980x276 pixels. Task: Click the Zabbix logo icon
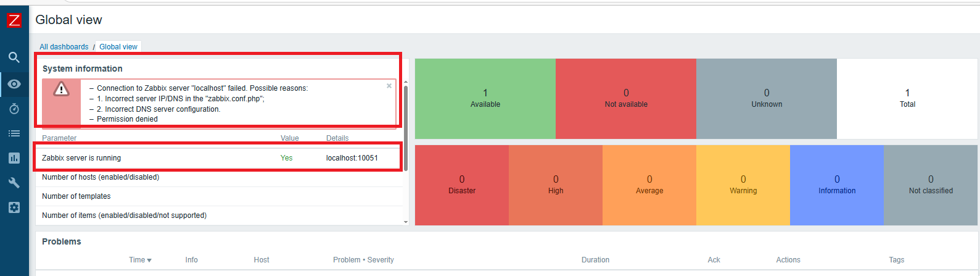click(14, 20)
